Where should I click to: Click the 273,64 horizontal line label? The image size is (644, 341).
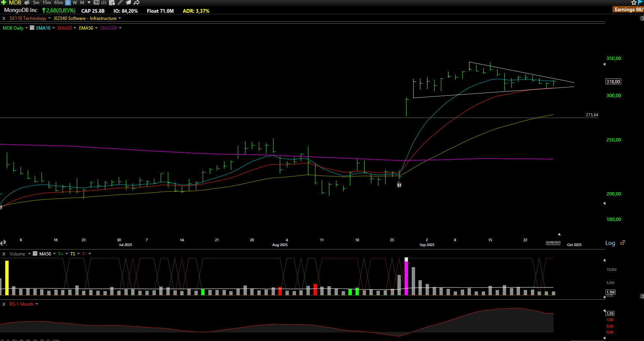pyautogui.click(x=592, y=115)
